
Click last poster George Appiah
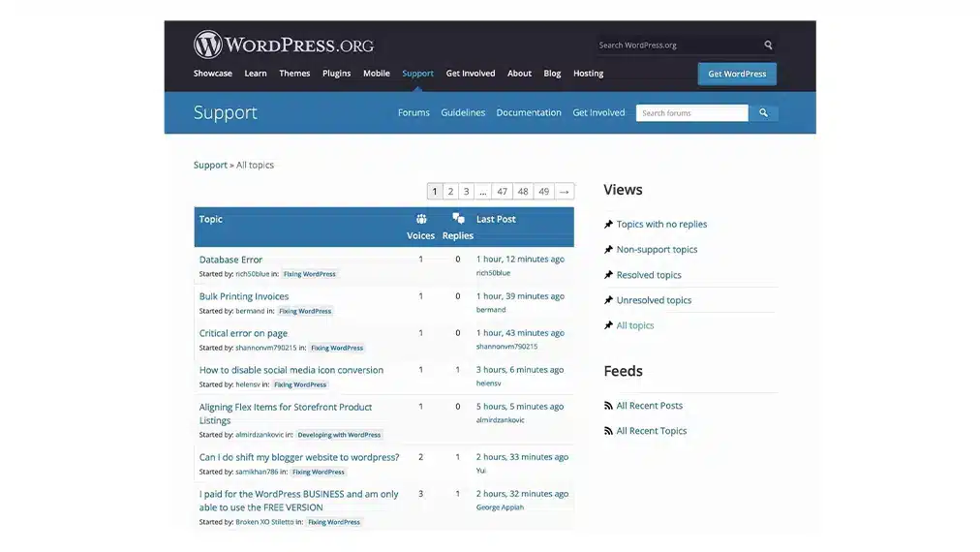click(500, 507)
